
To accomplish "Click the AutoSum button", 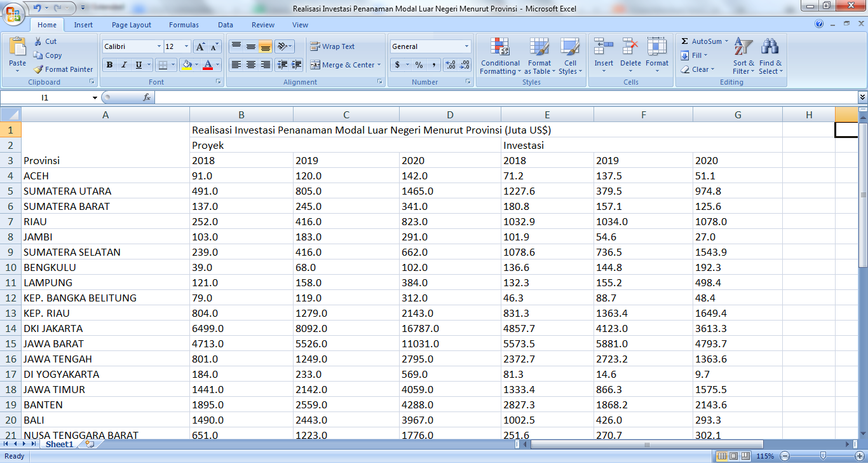I will 702,41.
